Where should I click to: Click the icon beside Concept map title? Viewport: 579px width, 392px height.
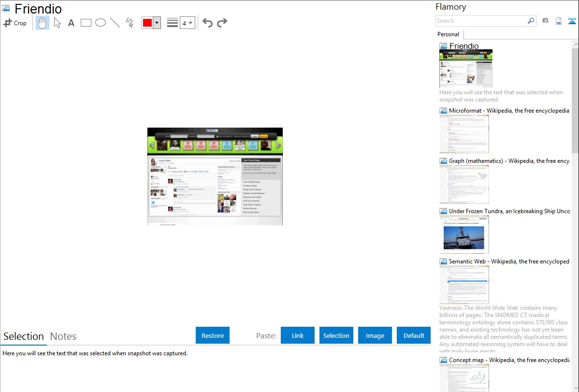click(x=443, y=360)
